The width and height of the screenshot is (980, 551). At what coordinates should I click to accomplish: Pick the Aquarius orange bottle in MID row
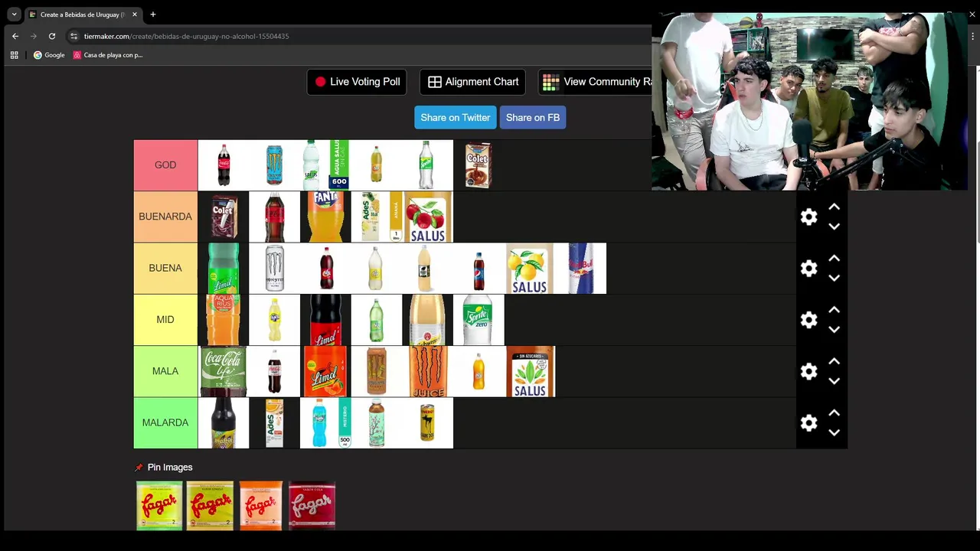[223, 320]
